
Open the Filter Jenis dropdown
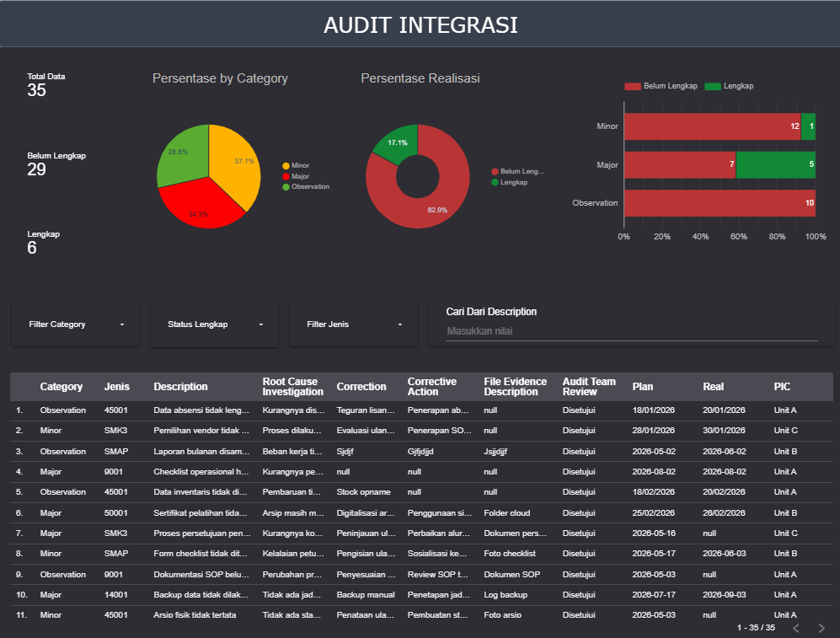tap(354, 324)
